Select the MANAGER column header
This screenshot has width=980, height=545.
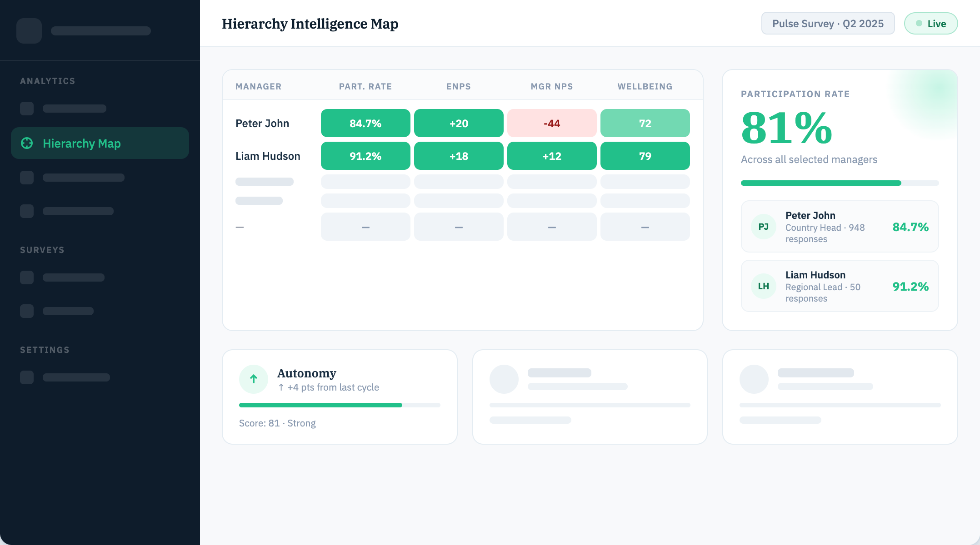258,86
